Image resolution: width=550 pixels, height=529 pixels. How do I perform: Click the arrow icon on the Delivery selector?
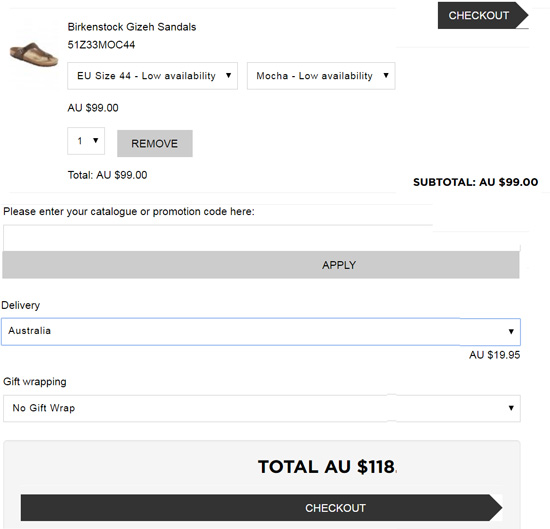point(511,332)
